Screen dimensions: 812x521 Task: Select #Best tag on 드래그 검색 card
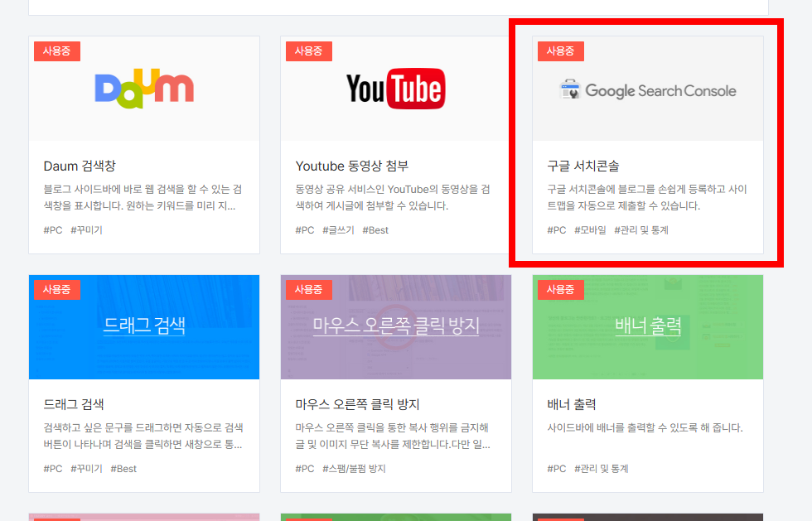pos(123,469)
